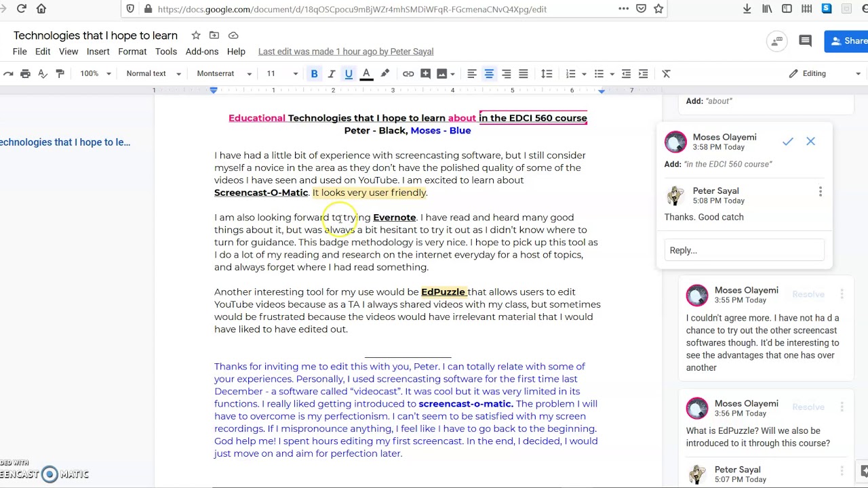Bookmark this page with star
This screenshot has width=868, height=488.
pyautogui.click(x=658, y=9)
